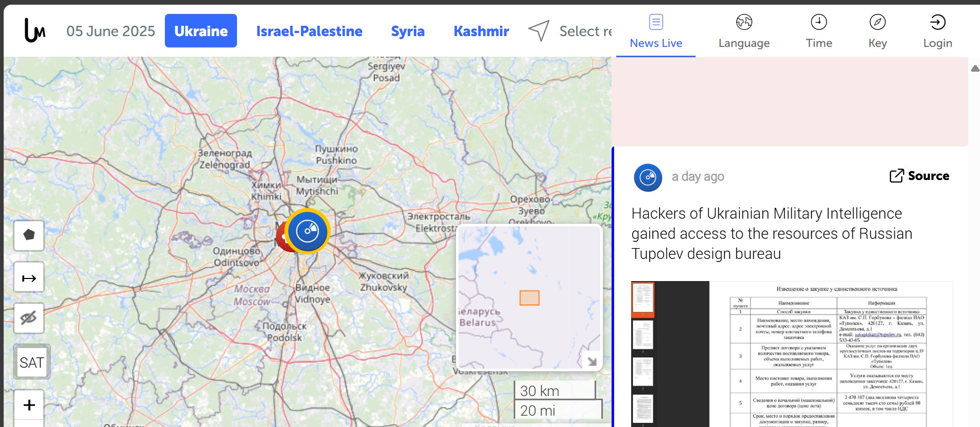Select the second page thumbnail in document
980x427 pixels.
[643, 335]
